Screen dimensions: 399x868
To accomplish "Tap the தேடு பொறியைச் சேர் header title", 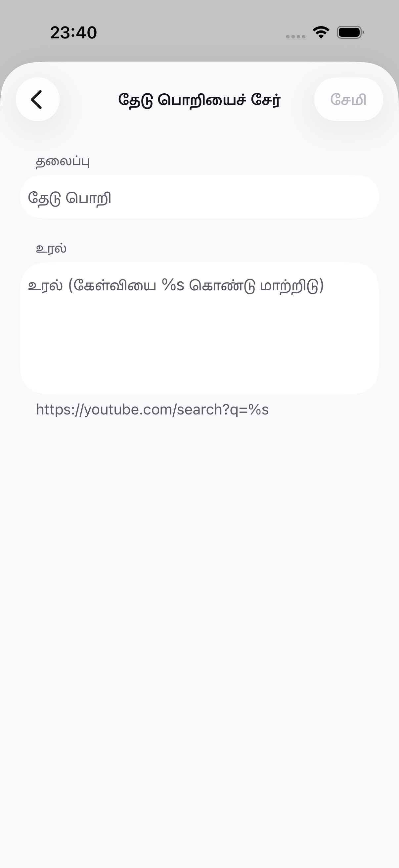I will point(199,100).
